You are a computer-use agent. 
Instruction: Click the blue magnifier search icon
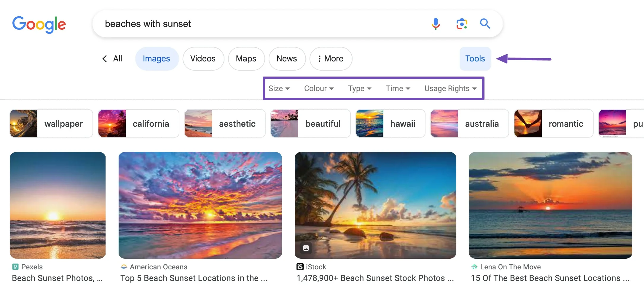[x=485, y=23]
